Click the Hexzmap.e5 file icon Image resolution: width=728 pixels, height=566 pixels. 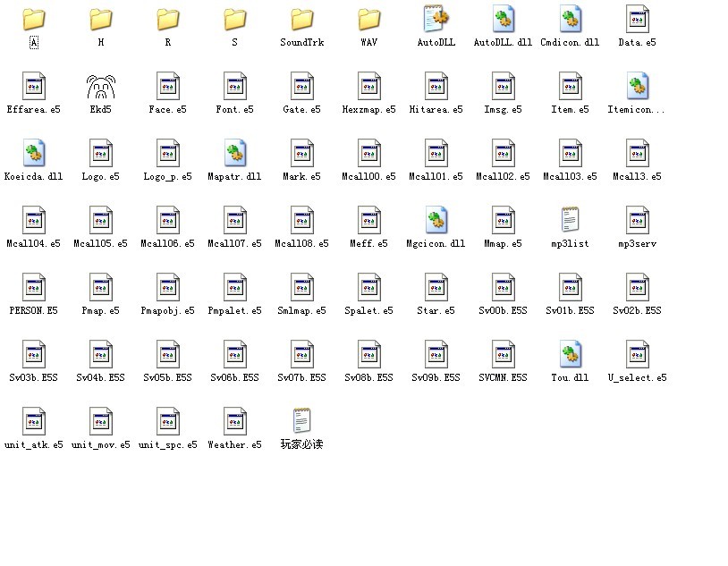(x=369, y=87)
